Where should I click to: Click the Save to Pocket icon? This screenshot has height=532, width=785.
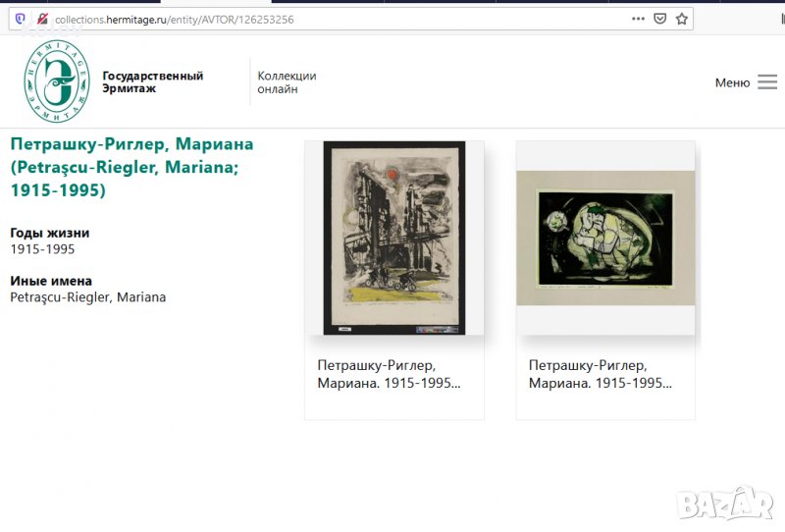(x=660, y=19)
